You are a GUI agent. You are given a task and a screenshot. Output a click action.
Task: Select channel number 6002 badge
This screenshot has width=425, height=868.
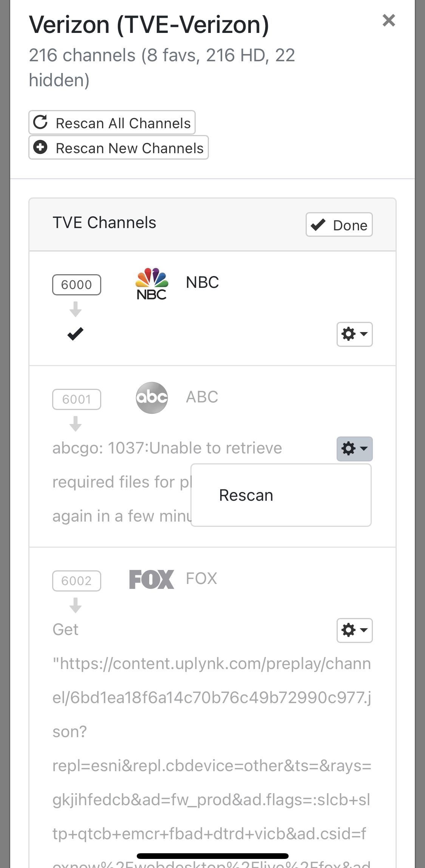point(77,581)
